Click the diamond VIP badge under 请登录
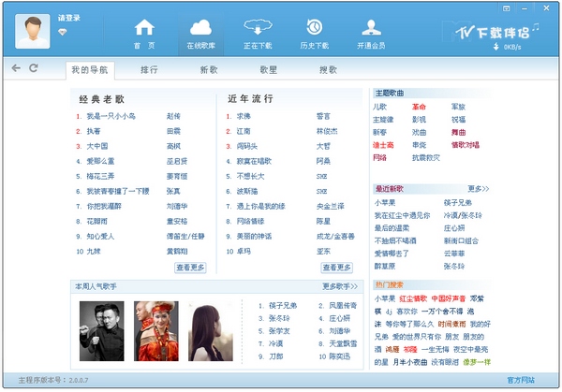Screen dimensions: 562x392 [63, 31]
